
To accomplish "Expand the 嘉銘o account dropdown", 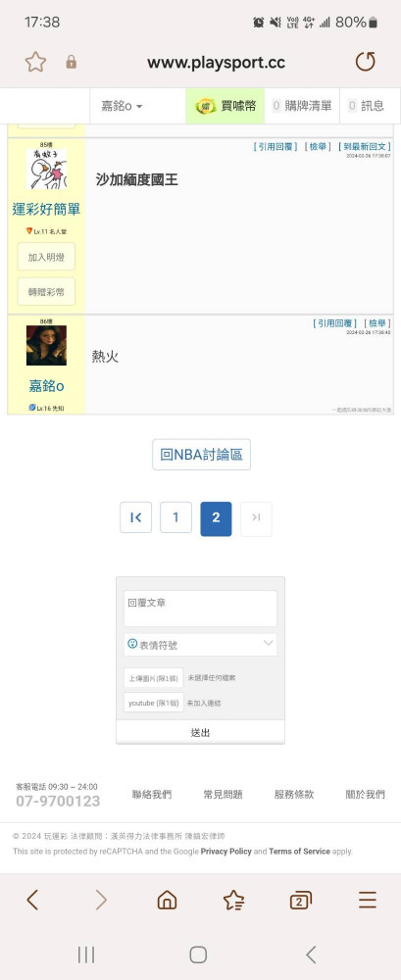I will [x=122, y=106].
